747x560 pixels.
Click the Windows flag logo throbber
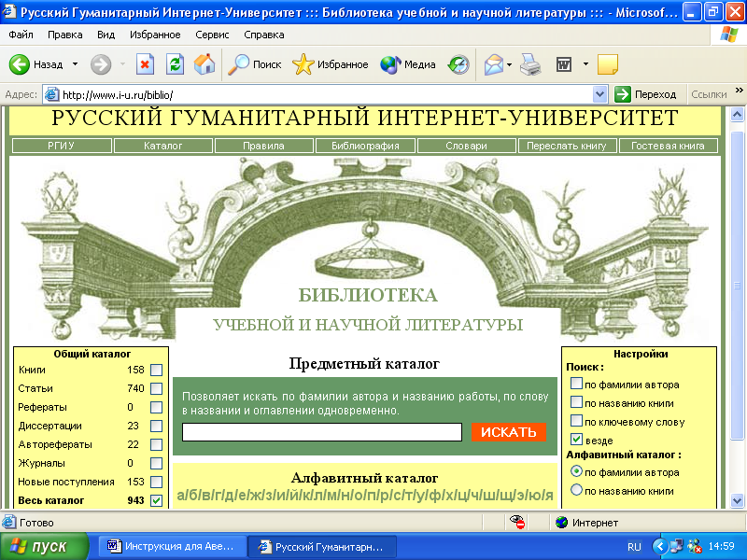pos(728,35)
